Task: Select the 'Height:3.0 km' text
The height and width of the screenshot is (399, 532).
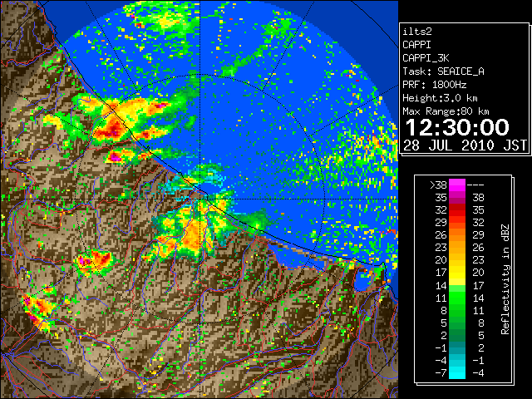Action: 440,98
